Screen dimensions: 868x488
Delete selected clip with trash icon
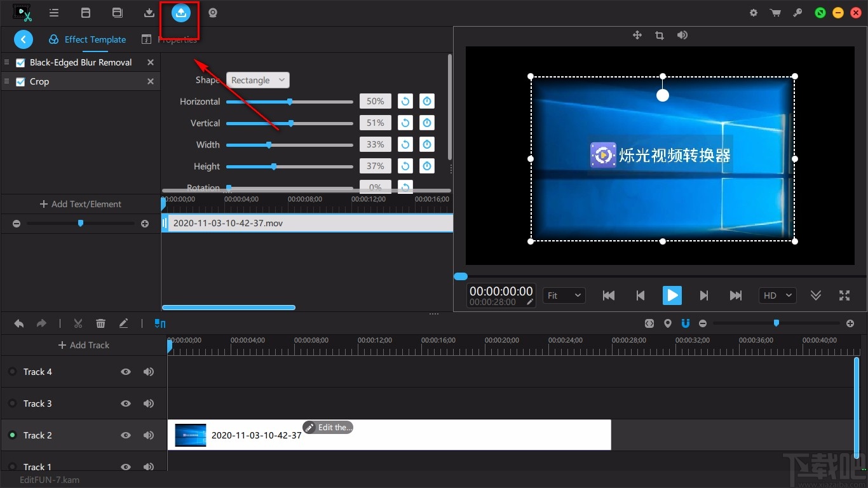coord(100,323)
